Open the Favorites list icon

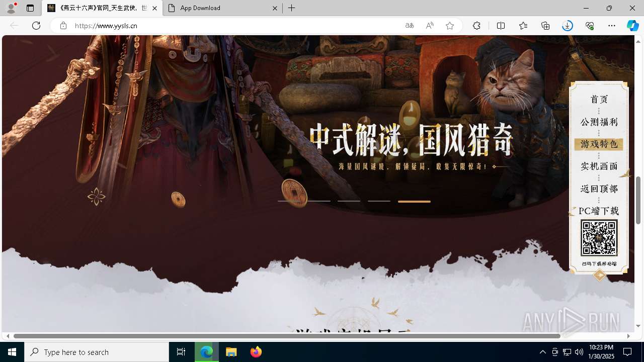pyautogui.click(x=523, y=26)
